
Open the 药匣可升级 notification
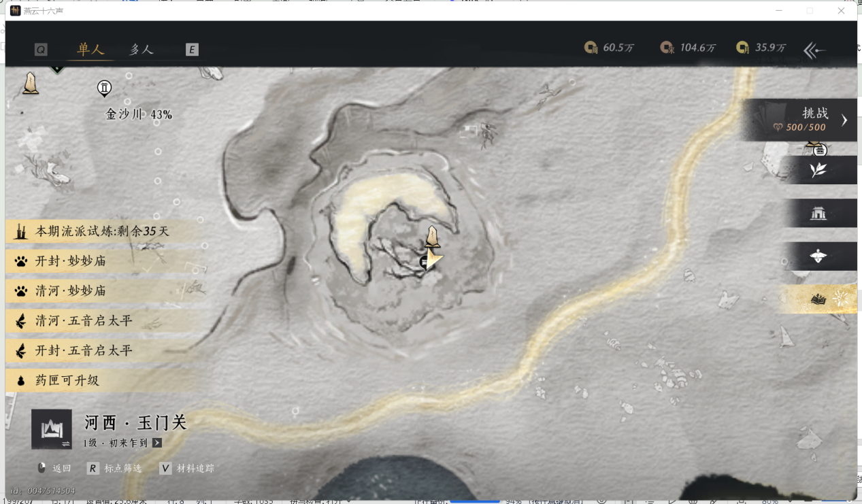67,381
